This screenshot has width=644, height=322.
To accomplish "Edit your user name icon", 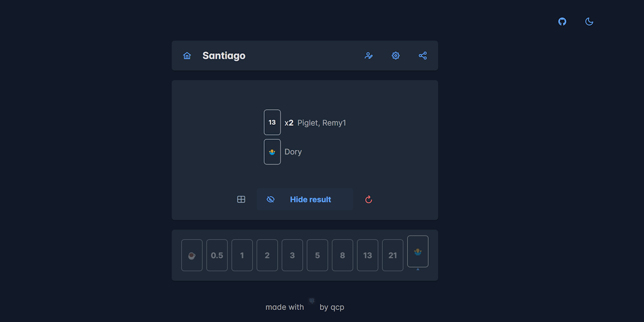I will click(369, 56).
